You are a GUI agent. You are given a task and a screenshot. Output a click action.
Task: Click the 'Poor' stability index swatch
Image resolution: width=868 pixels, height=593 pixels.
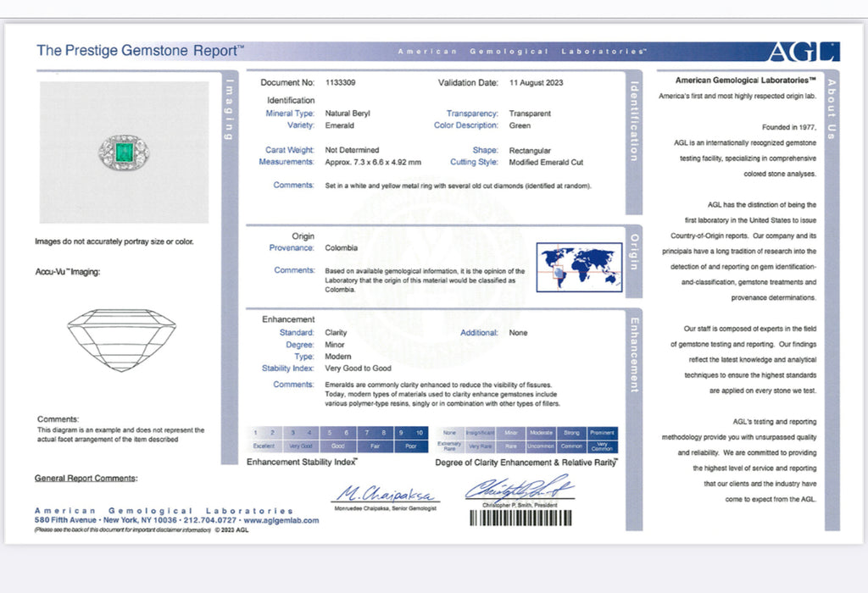411,446
